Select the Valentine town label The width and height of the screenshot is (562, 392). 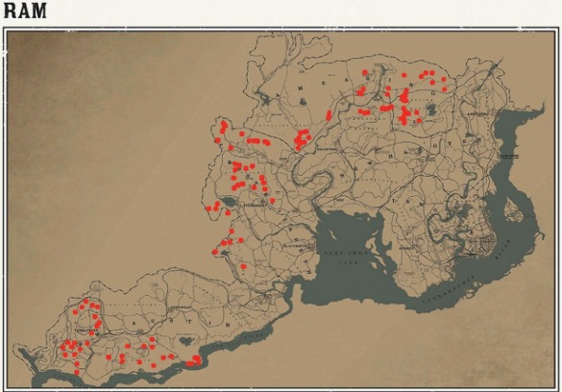pyautogui.click(x=327, y=149)
